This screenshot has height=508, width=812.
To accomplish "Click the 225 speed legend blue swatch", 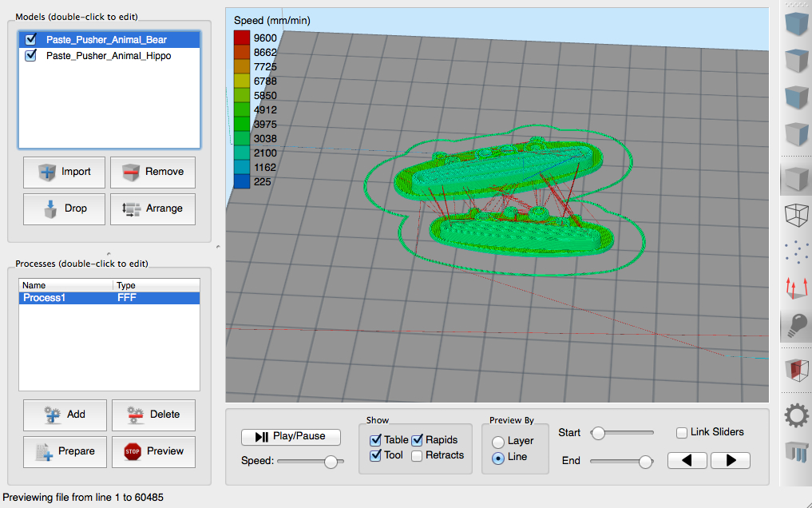I will coord(242,181).
